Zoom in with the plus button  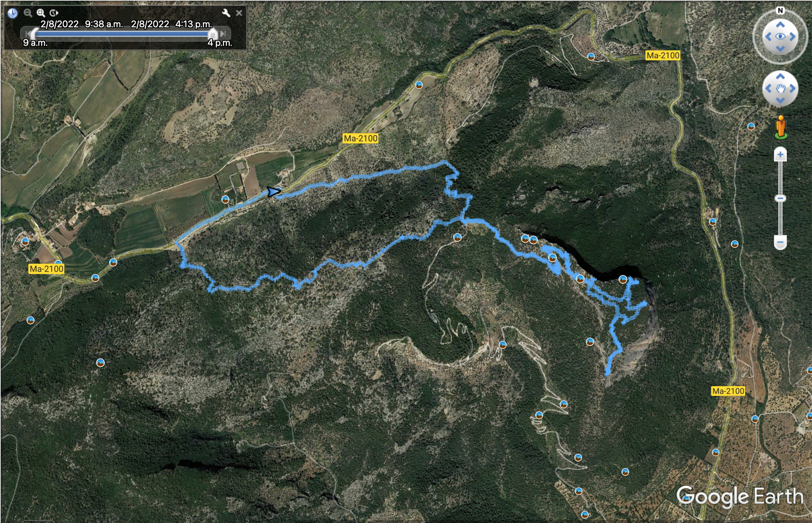(x=780, y=155)
